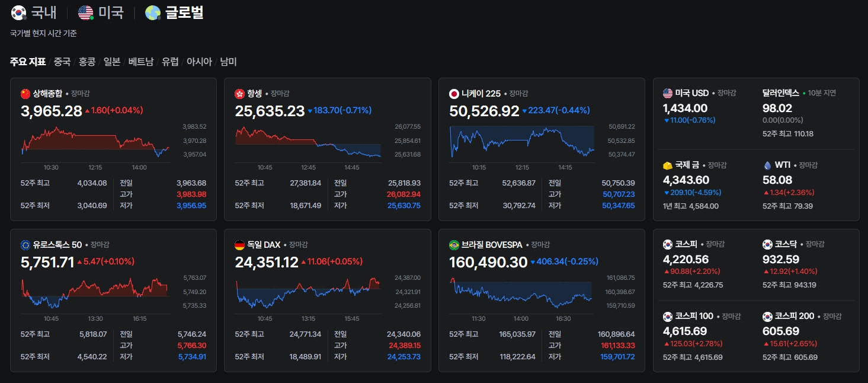868x383 pixels.
Task: Click the 58.08 WTI price value
Action: (777, 180)
